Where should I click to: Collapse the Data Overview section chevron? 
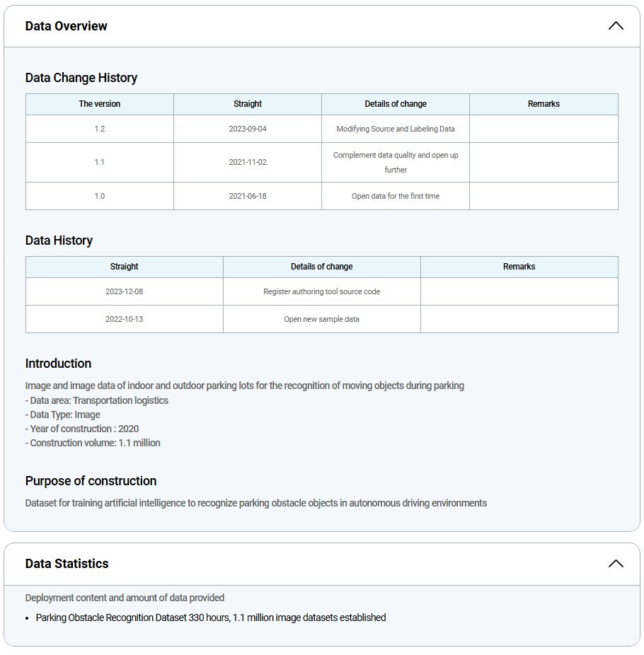[x=616, y=26]
